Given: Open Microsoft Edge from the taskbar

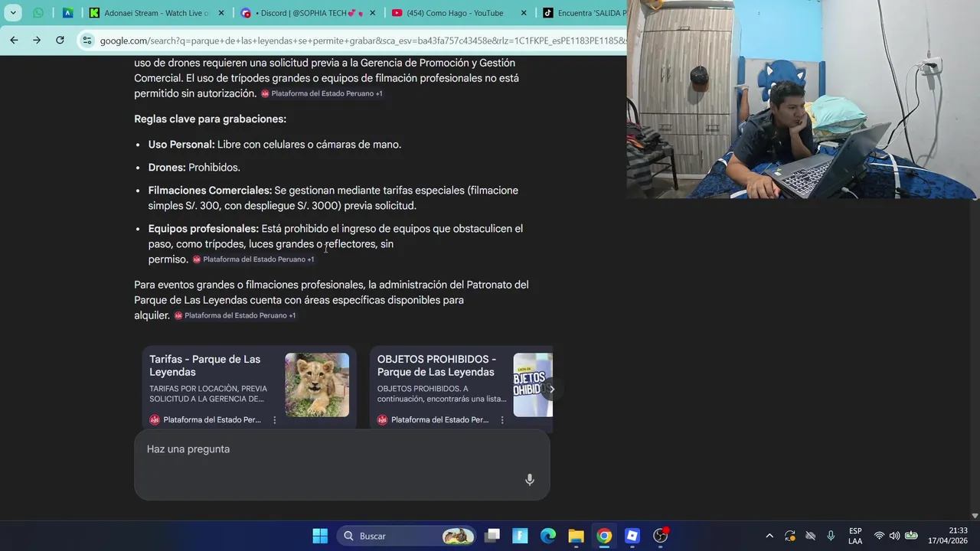Looking at the screenshot, I should click(x=548, y=536).
